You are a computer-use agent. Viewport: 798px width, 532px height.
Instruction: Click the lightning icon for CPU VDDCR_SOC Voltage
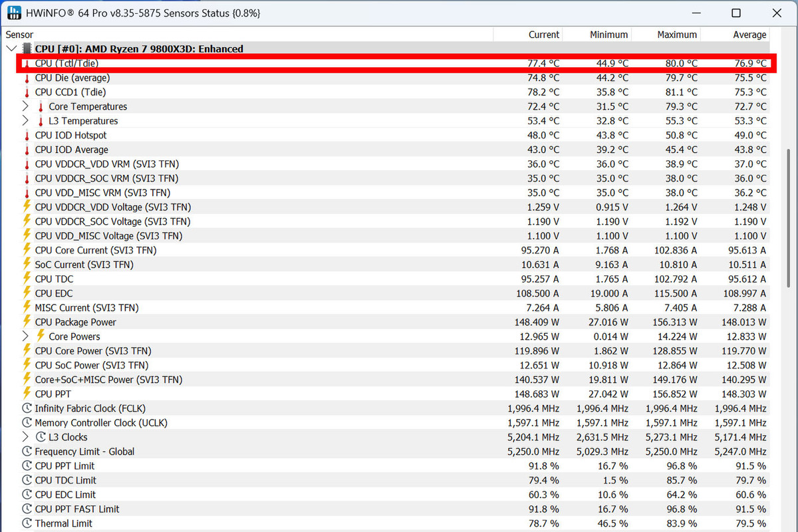(27, 221)
